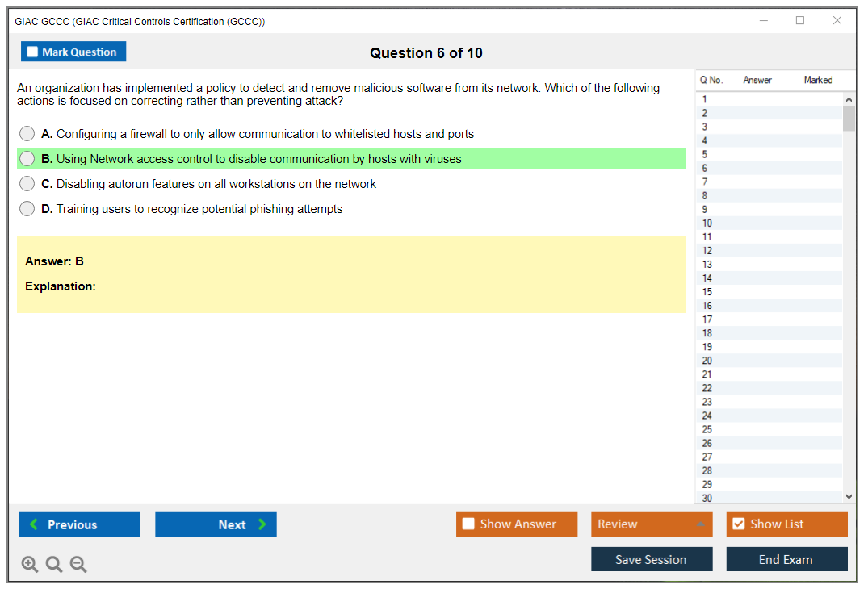The image size is (868, 593).
Task: Click End Exam
Action: point(786,558)
